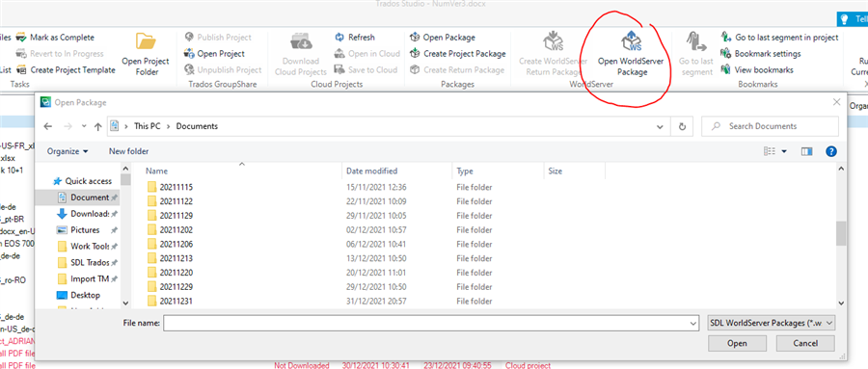Click navigation pane scroll down arrow
This screenshot has height=369, width=868.
click(125, 303)
